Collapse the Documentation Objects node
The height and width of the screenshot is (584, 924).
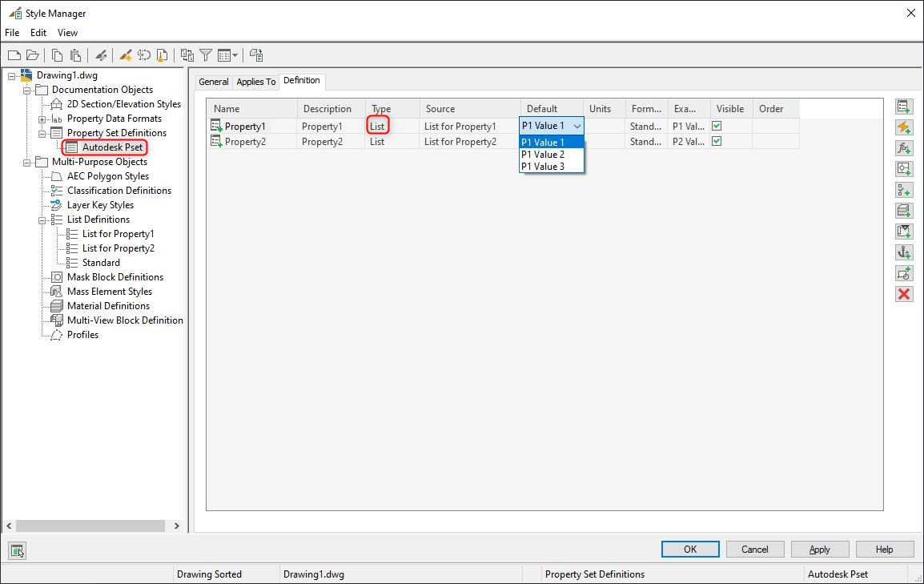pyautogui.click(x=26, y=91)
